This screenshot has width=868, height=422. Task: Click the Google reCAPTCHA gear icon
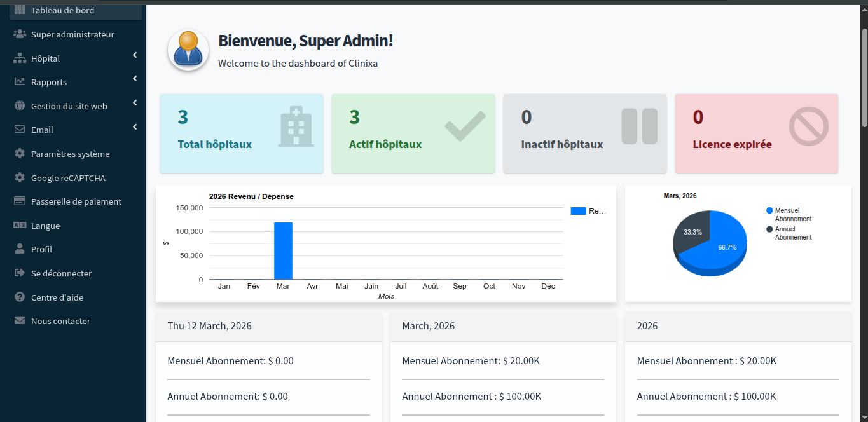pos(20,178)
